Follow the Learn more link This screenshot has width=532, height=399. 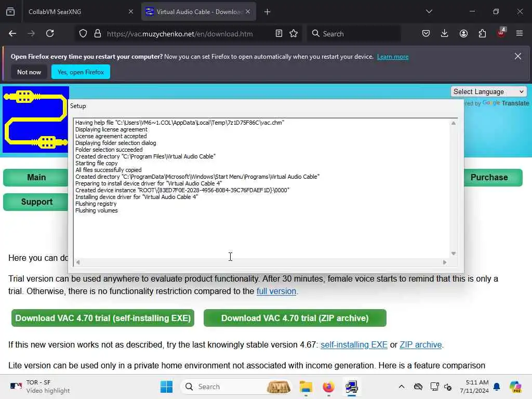393,57
